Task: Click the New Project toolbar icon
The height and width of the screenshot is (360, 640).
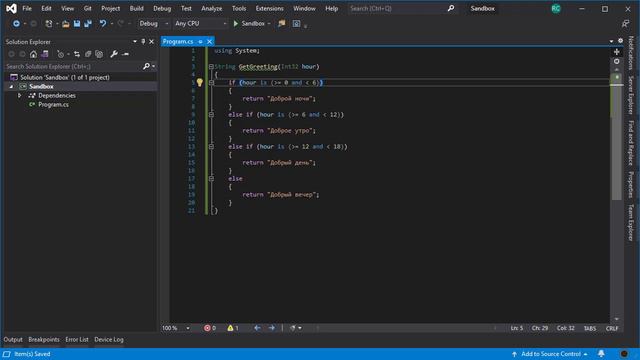Action: click(x=49, y=24)
